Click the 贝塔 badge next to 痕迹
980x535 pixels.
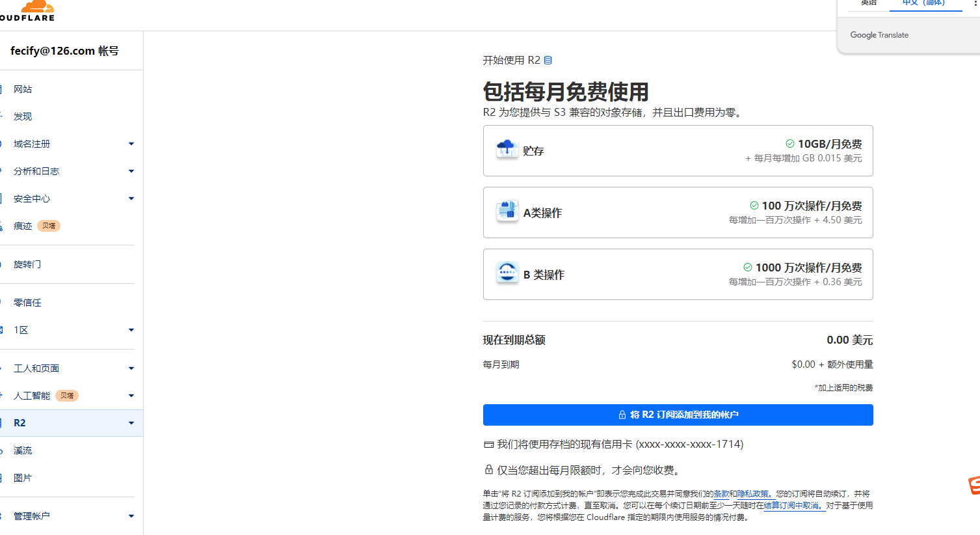pyautogui.click(x=49, y=226)
